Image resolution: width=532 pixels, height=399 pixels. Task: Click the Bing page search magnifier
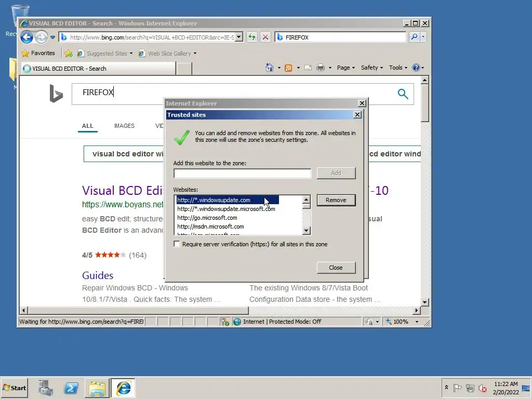click(x=403, y=94)
